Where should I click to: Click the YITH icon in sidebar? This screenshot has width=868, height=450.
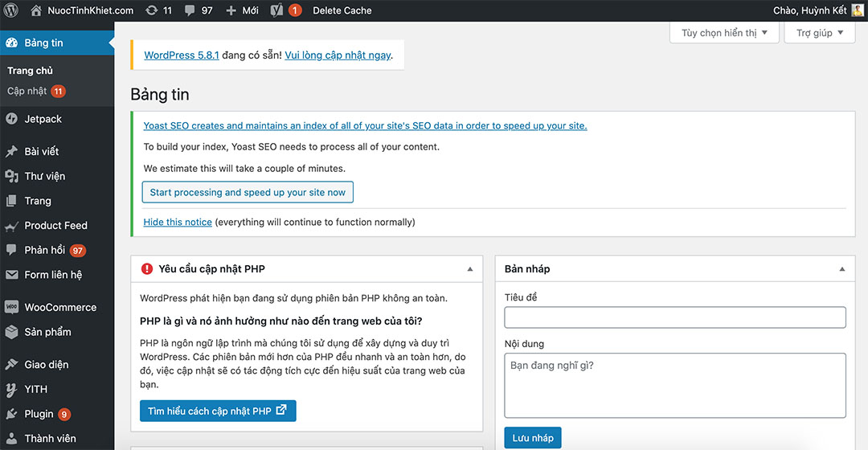11,389
